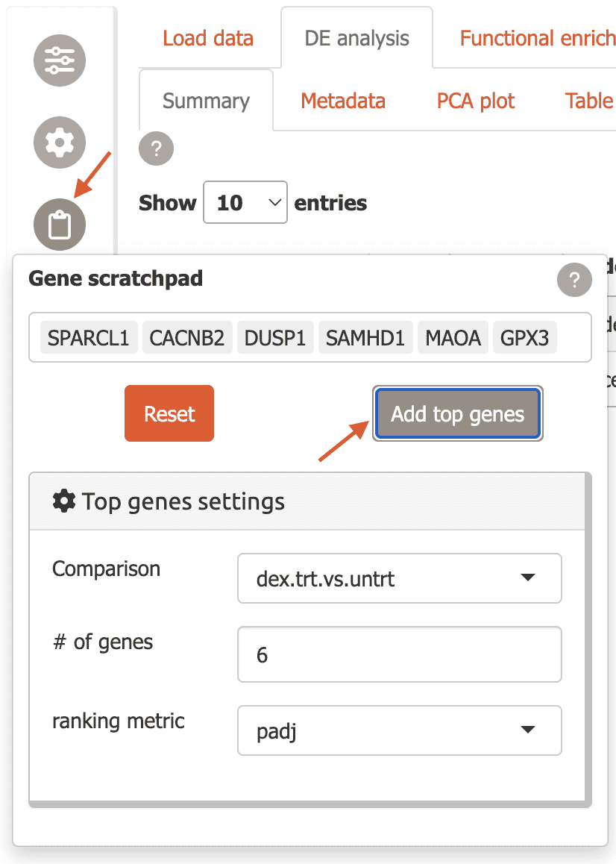Switch to the Metadata subtab
The width and height of the screenshot is (616, 864).
[343, 101]
